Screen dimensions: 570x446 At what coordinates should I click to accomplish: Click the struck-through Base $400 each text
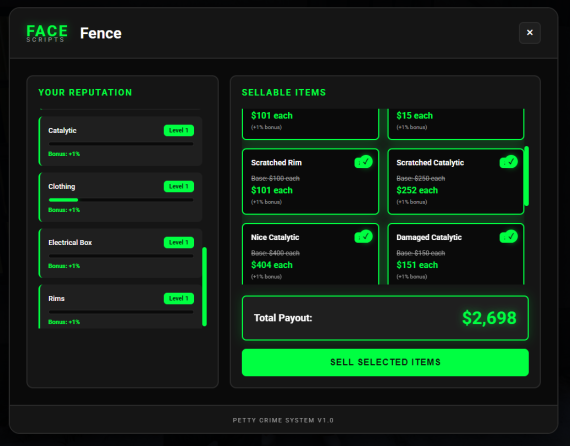tap(275, 253)
